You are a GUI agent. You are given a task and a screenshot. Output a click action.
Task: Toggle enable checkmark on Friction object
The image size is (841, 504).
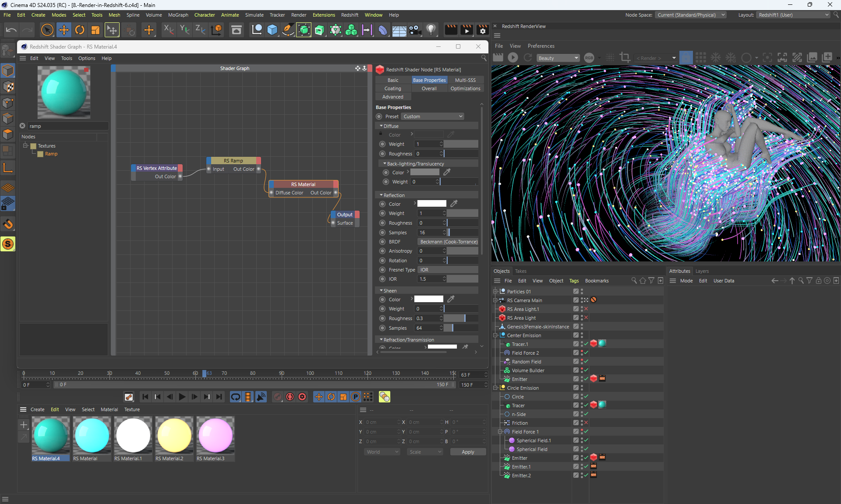(x=586, y=423)
